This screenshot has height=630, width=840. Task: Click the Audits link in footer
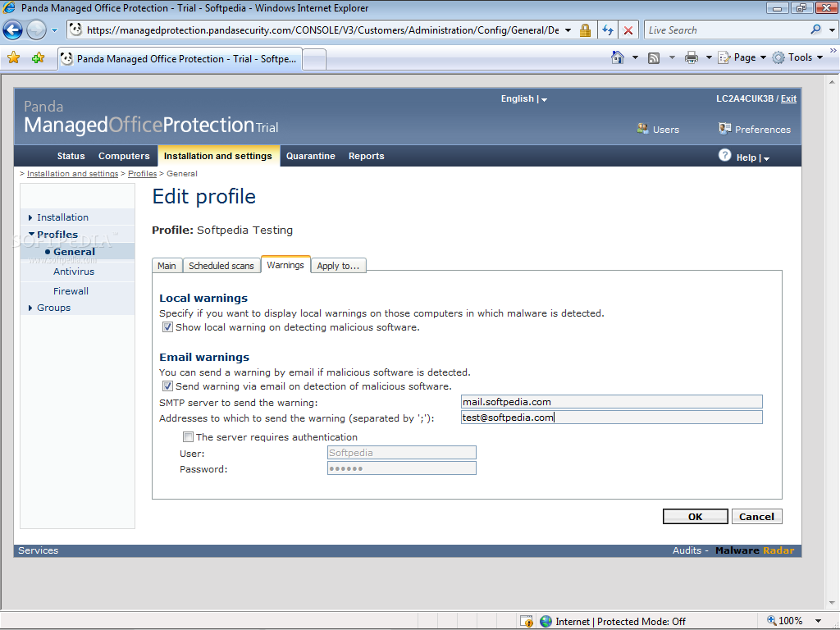point(687,550)
